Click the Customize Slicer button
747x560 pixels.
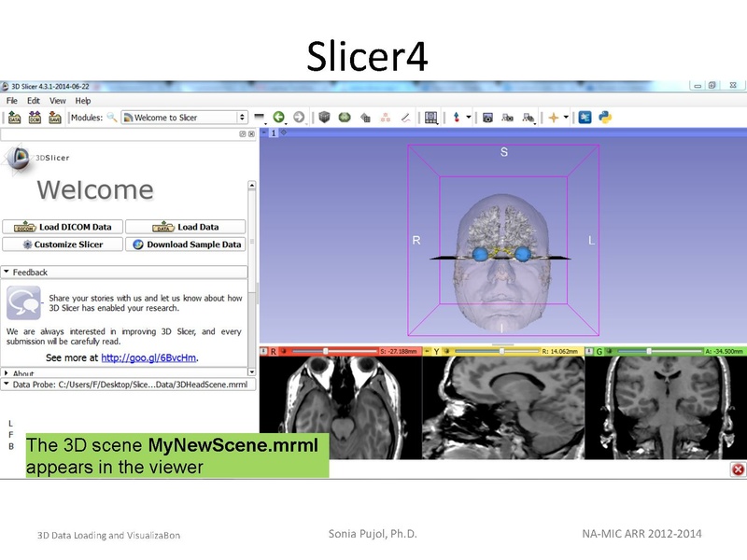pyautogui.click(x=63, y=245)
